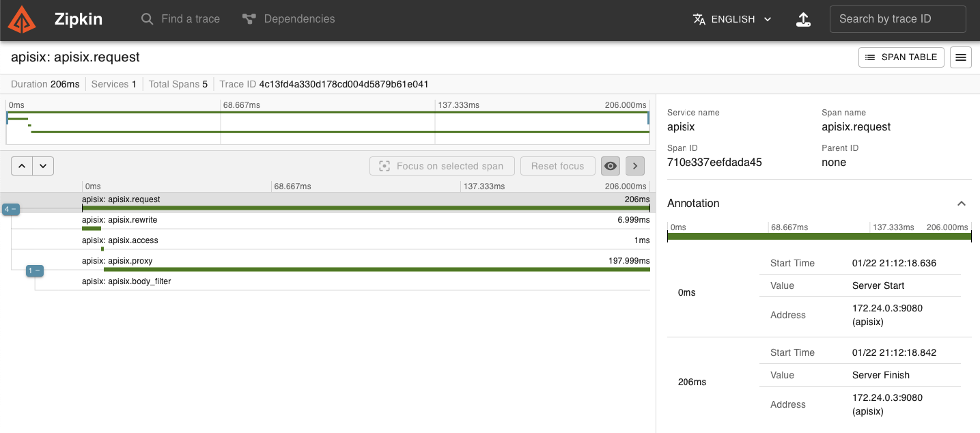Click the down arrow to expand spans
This screenshot has width=980, height=433.
(43, 166)
